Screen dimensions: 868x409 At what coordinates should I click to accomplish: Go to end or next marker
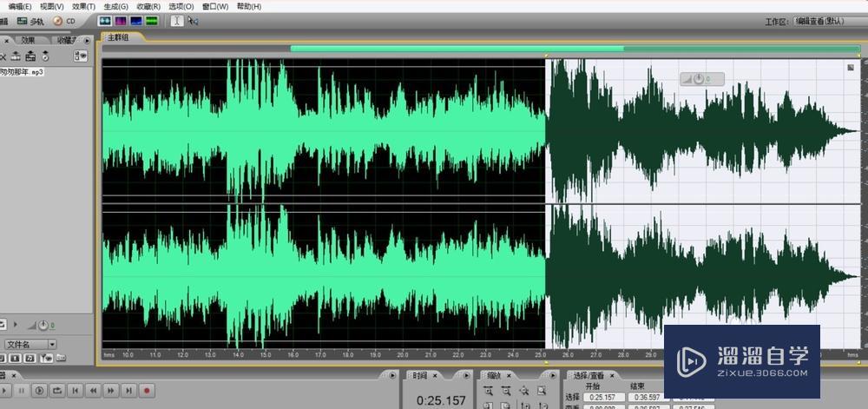[x=128, y=391]
